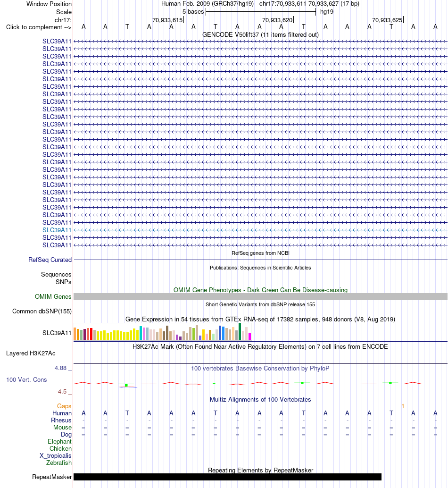Select the Human row in Multiz alignment

(62, 413)
